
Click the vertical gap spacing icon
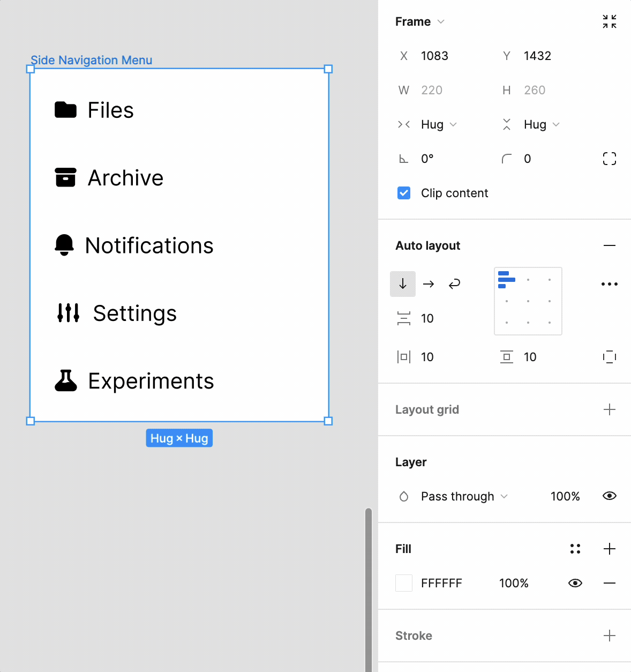pyautogui.click(x=404, y=318)
